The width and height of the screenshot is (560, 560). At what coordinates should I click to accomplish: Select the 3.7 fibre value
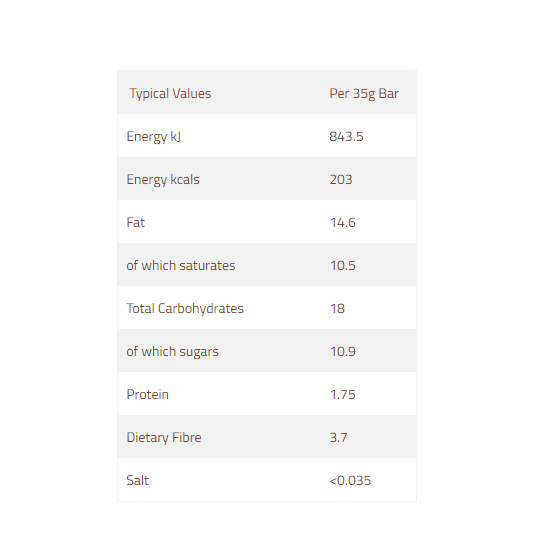coord(338,438)
